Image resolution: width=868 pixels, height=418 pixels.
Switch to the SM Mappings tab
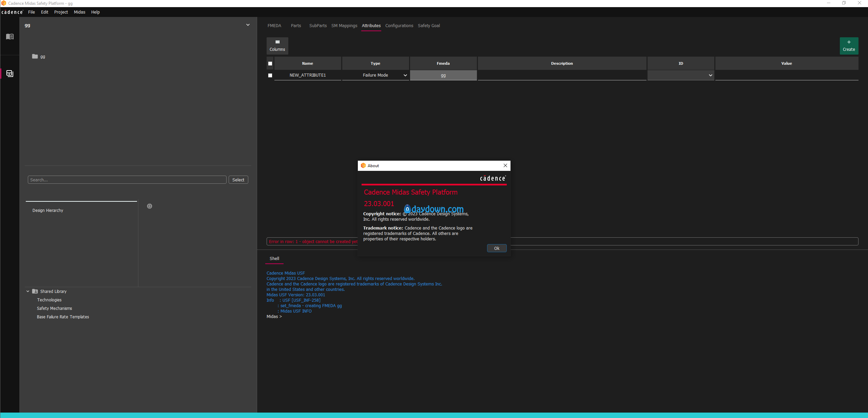point(344,26)
